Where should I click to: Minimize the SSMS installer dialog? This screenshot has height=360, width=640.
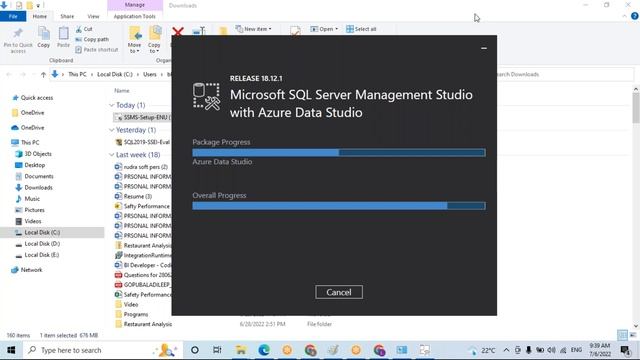(x=484, y=48)
